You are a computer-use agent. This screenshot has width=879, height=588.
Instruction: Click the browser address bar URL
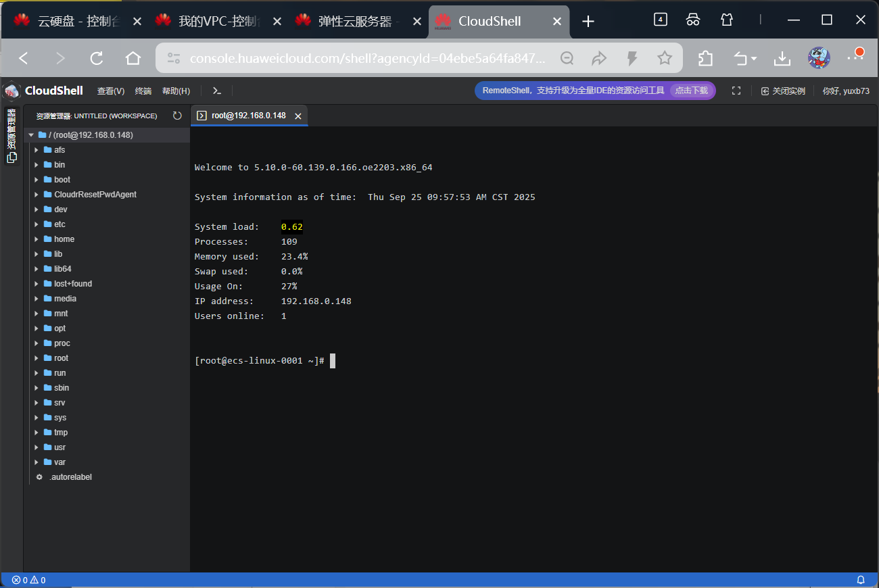367,58
